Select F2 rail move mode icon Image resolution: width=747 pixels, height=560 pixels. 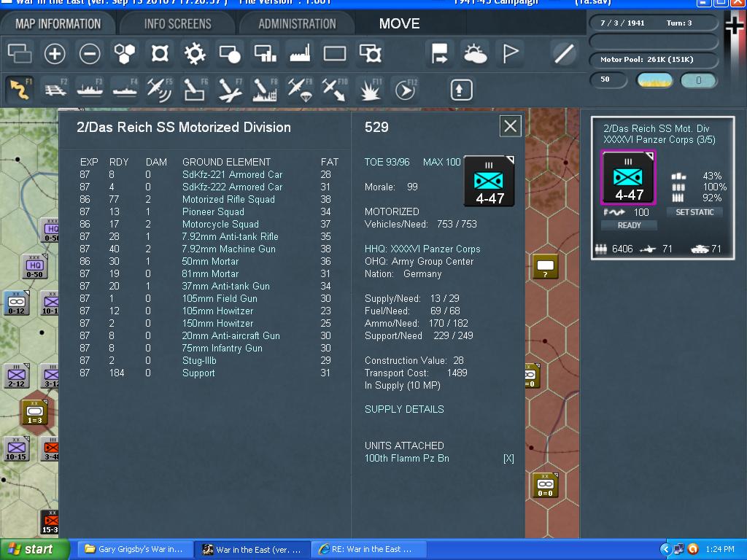click(x=55, y=90)
